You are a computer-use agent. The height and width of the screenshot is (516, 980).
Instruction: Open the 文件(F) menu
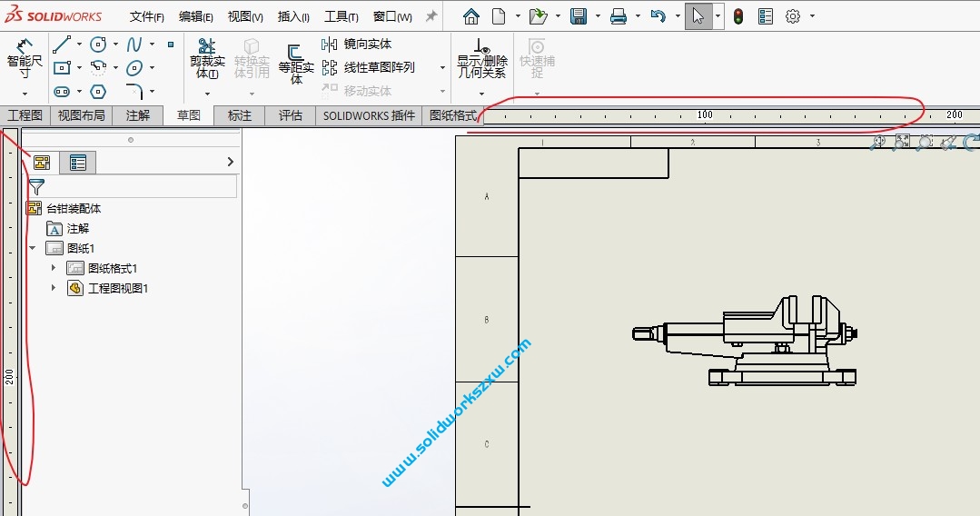pyautogui.click(x=146, y=16)
